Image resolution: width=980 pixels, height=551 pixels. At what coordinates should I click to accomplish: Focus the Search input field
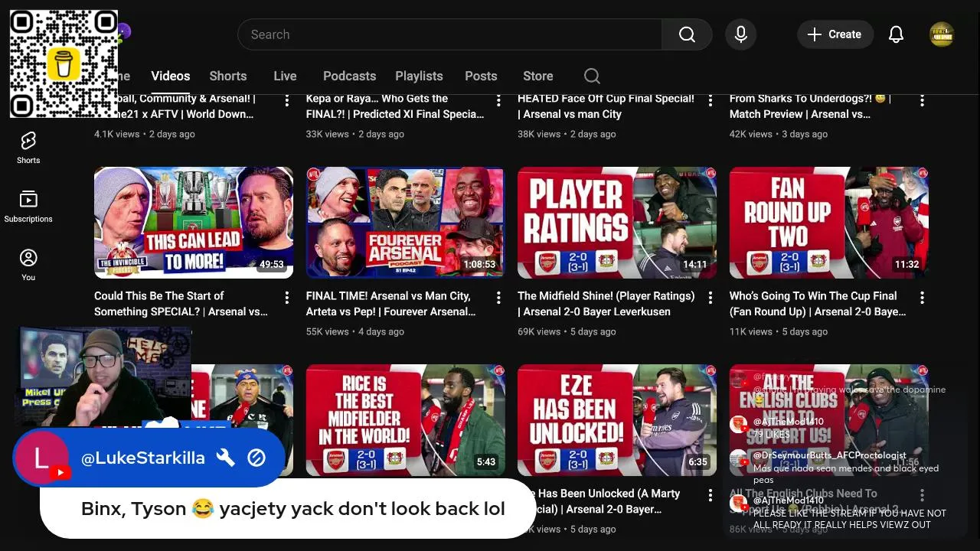tap(450, 34)
